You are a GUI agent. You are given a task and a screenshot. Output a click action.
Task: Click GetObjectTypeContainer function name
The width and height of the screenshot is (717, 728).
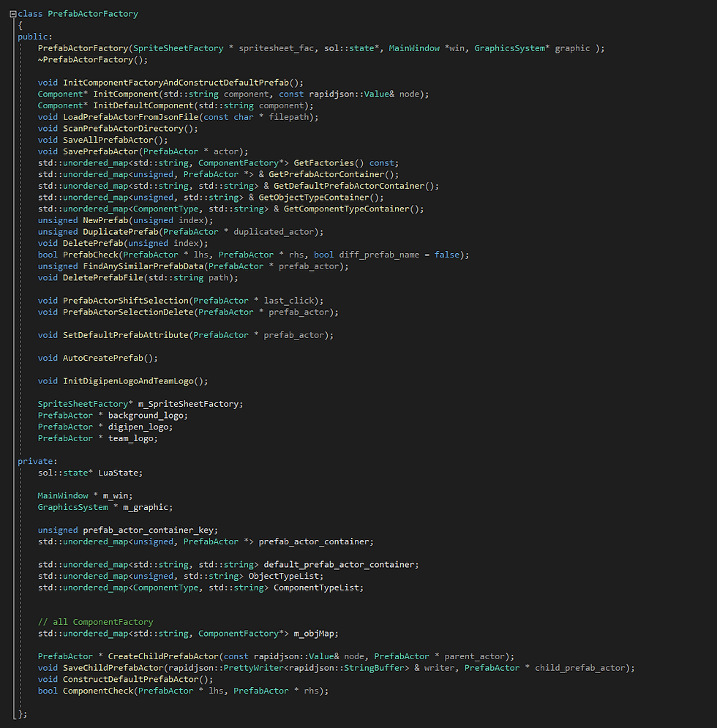tap(314, 198)
